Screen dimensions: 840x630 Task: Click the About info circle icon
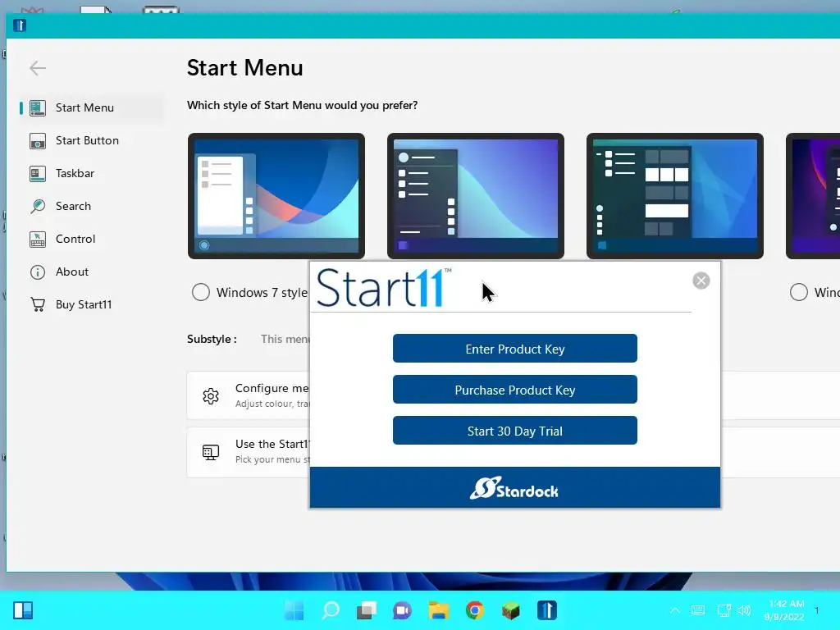(38, 272)
